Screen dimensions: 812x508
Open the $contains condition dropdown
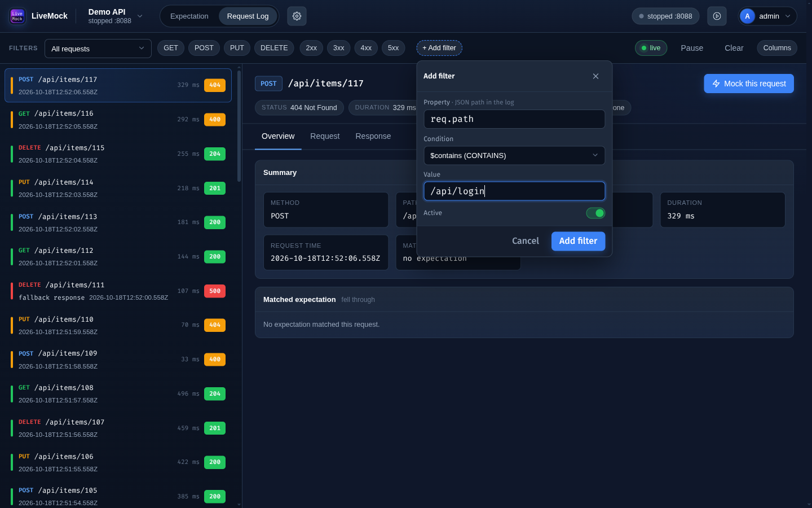pos(514,155)
